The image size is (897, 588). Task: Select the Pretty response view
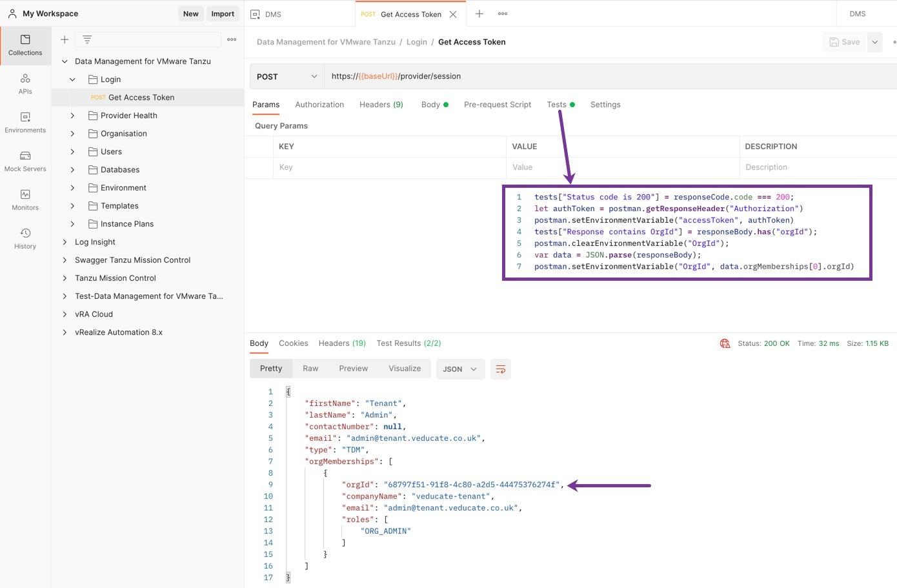pos(271,369)
